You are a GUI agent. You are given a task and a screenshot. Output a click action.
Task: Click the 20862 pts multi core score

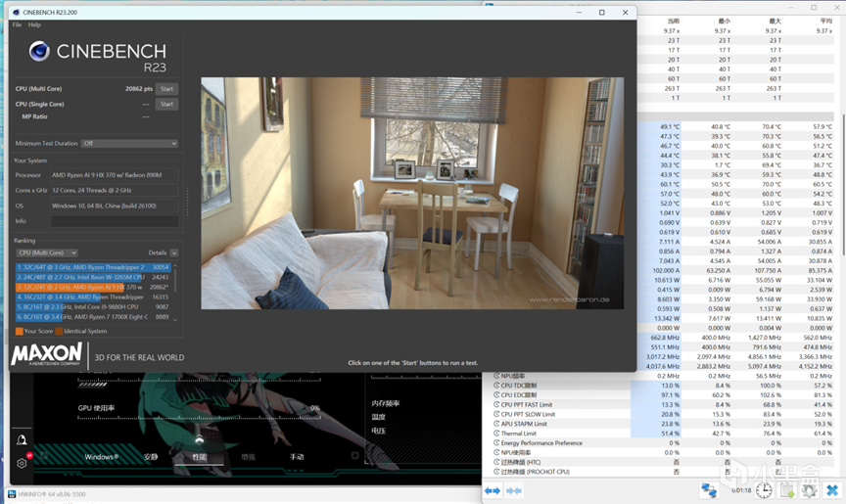click(139, 89)
